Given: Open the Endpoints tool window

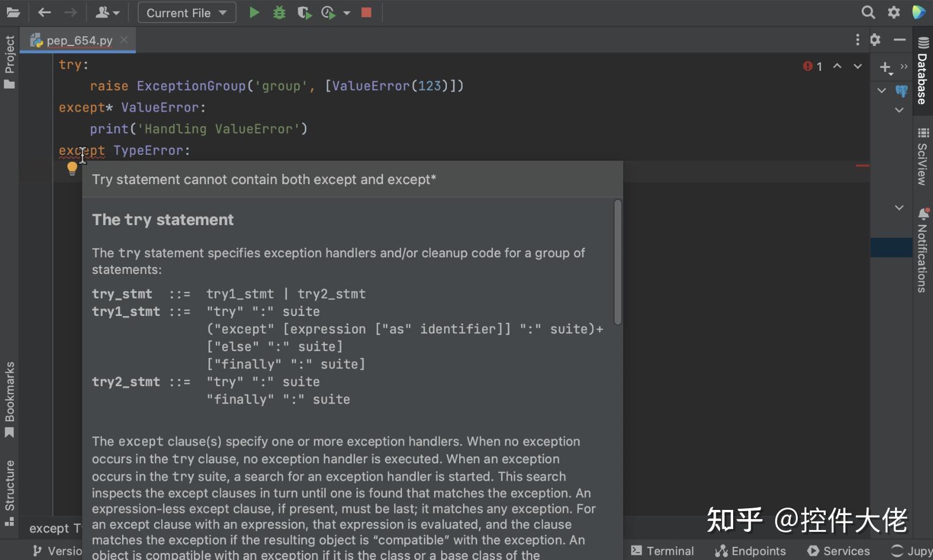Looking at the screenshot, I should (x=750, y=550).
